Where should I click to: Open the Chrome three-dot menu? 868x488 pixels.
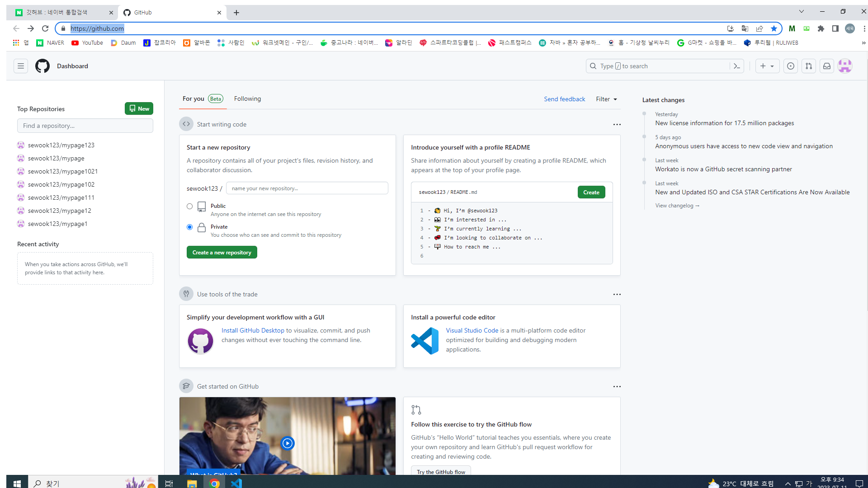pyautogui.click(x=864, y=28)
